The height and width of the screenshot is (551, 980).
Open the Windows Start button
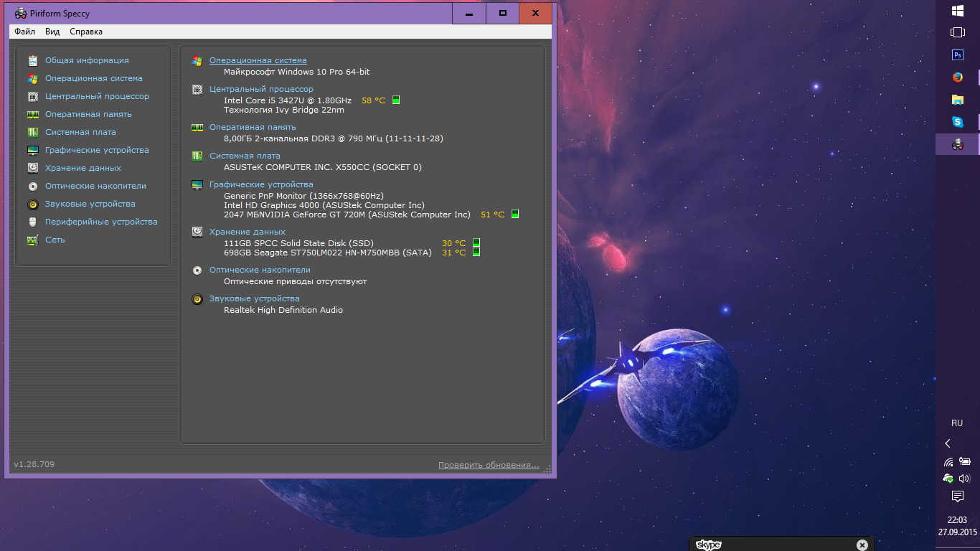[x=957, y=11]
